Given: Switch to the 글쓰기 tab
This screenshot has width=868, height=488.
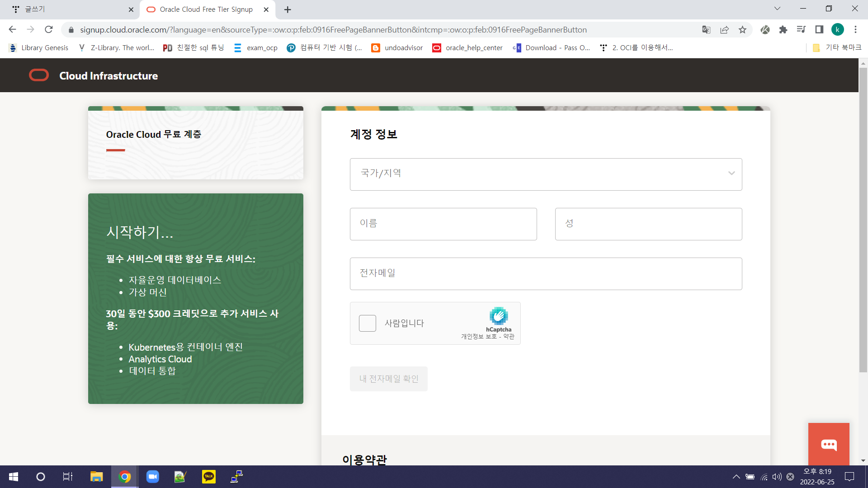Looking at the screenshot, I should click(x=68, y=9).
